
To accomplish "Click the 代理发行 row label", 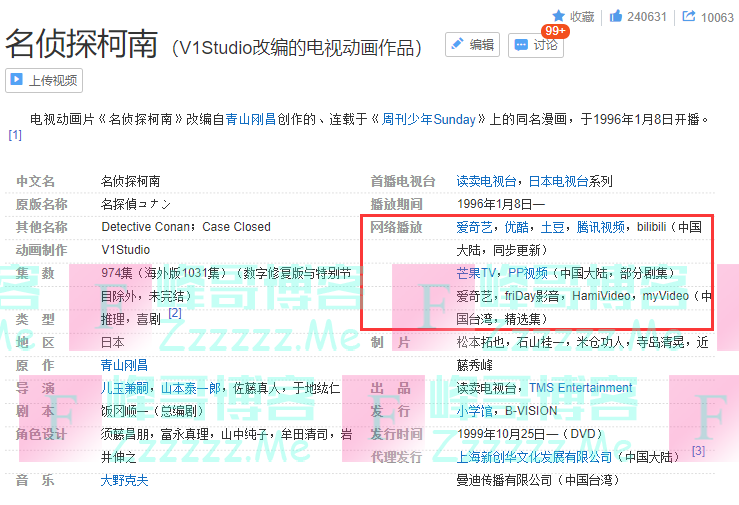I will tap(396, 457).
